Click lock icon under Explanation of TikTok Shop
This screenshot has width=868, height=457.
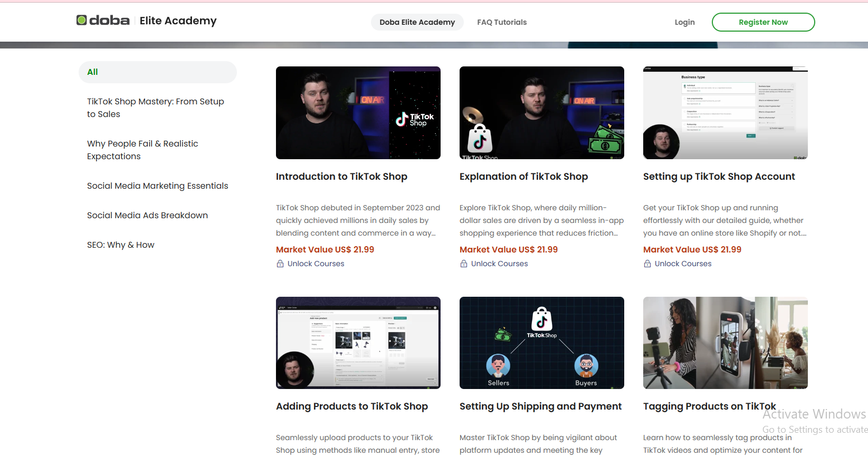coord(464,264)
